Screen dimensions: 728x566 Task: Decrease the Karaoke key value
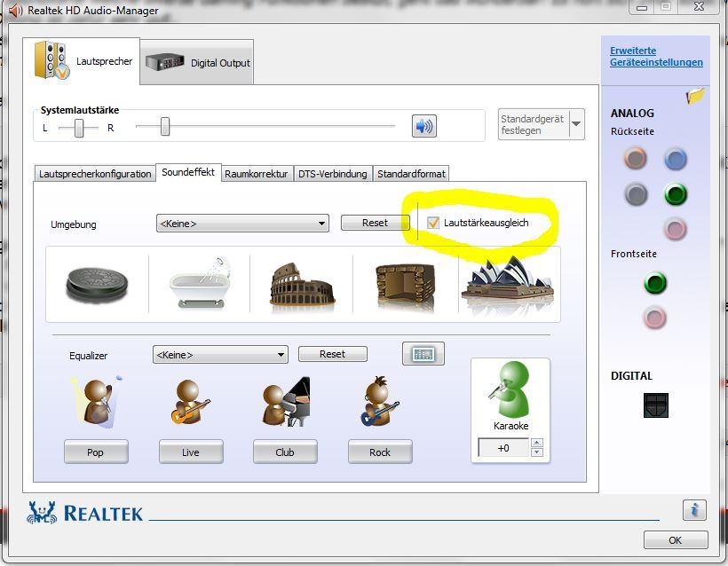(x=537, y=452)
